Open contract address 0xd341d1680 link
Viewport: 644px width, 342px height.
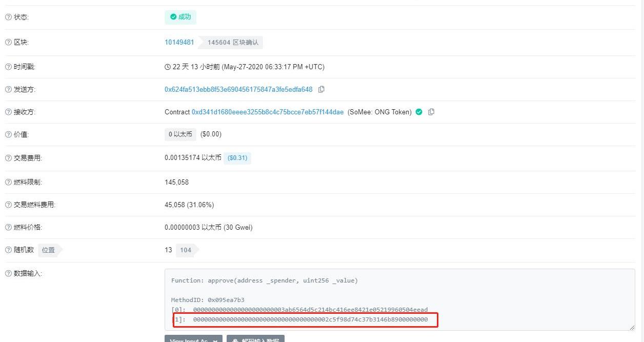[268, 112]
